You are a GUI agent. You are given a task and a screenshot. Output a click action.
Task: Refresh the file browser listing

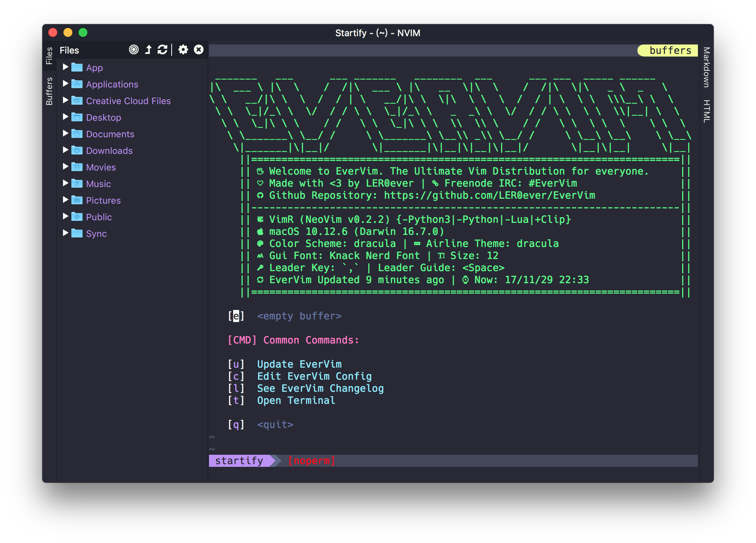tap(162, 49)
